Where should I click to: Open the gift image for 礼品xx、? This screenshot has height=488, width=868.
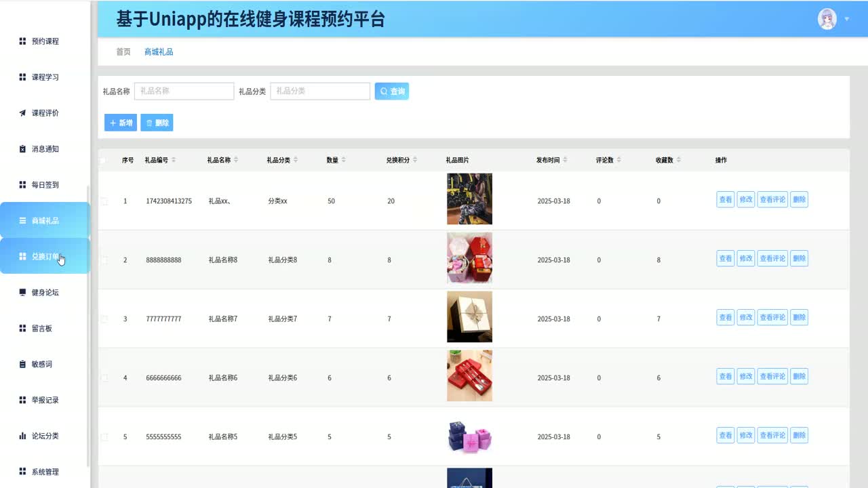(469, 199)
